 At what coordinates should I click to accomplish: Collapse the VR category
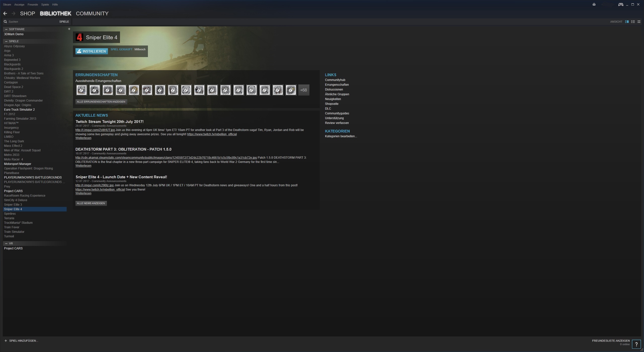point(6,243)
